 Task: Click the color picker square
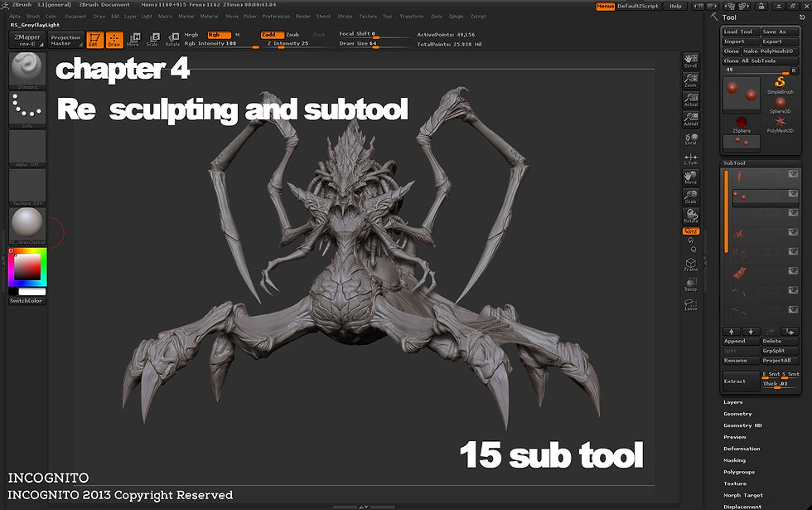tap(27, 267)
